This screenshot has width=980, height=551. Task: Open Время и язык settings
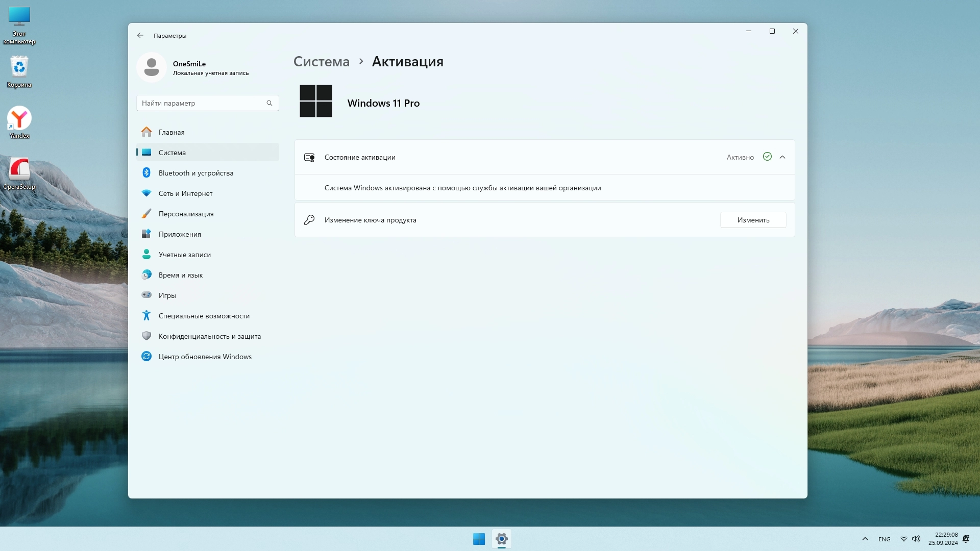click(180, 275)
